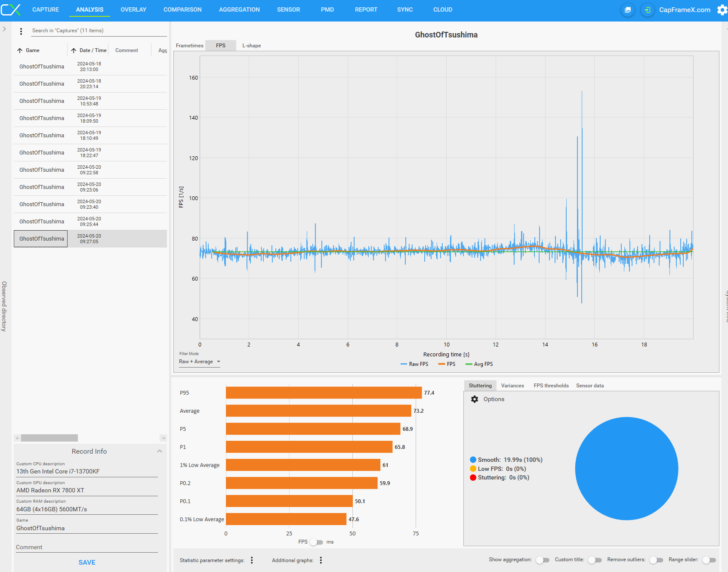Toggle Avg FPS legend entry
Viewport: 728px width, 572px height.
[x=479, y=364]
